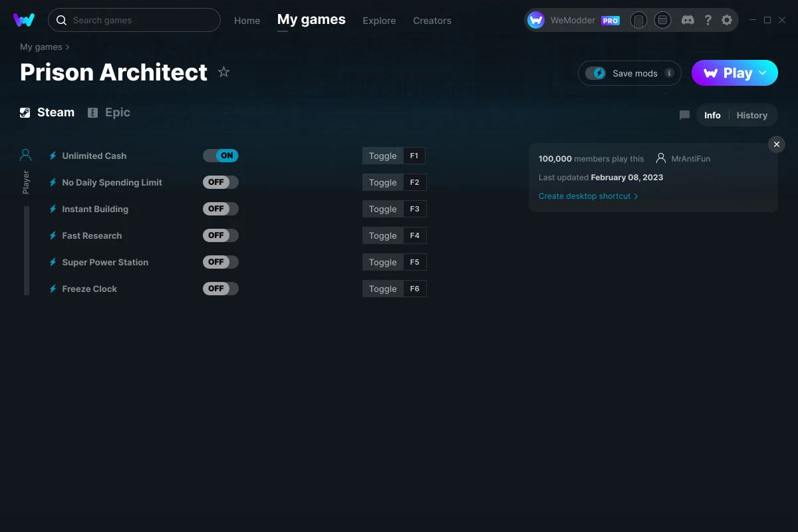Click the window layout icon in header
798x532 pixels.
tap(662, 20)
